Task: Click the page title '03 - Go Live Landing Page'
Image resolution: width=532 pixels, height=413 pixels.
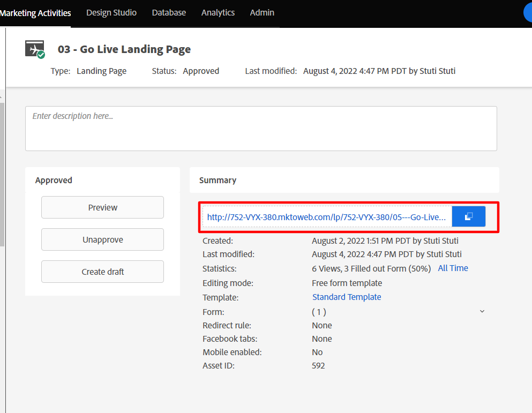Action: pos(124,49)
